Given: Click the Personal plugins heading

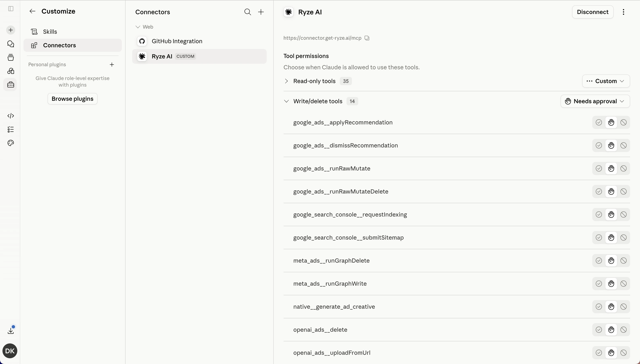Looking at the screenshot, I should tap(47, 65).
